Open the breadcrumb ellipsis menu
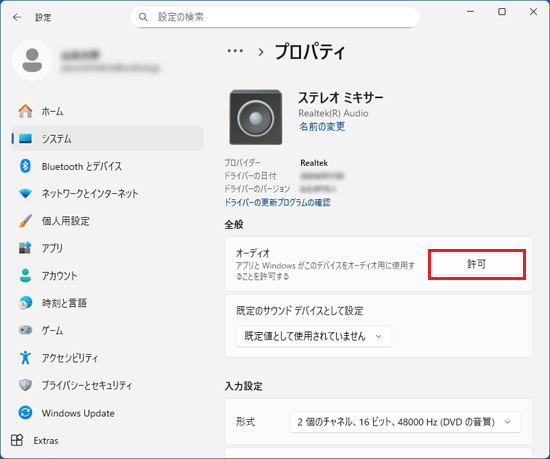550x459 pixels. coord(235,51)
